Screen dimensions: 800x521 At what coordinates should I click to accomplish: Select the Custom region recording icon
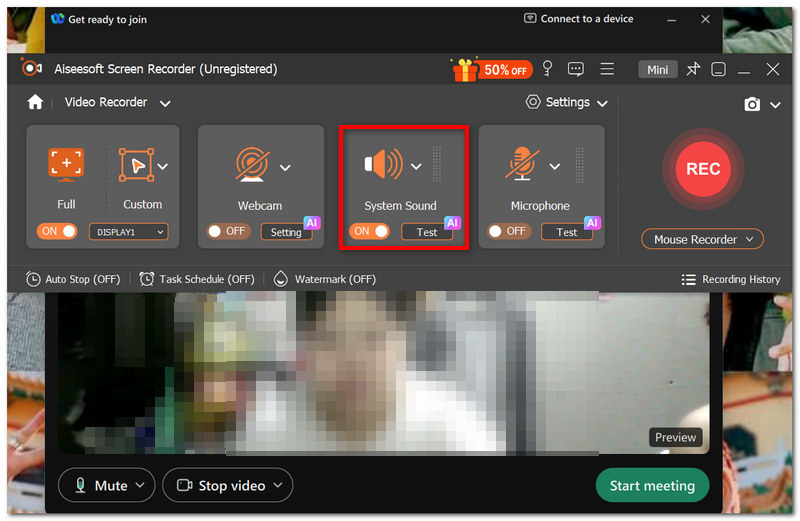point(136,164)
